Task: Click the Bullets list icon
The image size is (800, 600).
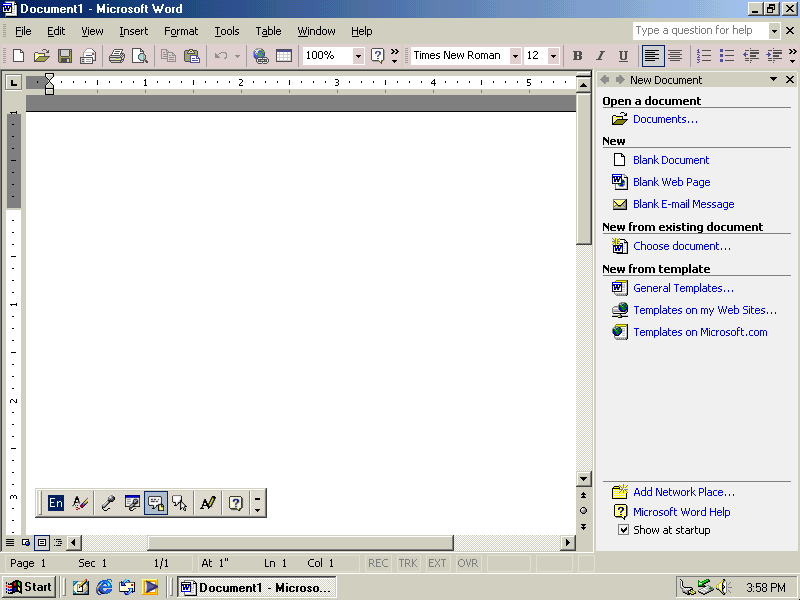Action: pyautogui.click(x=727, y=56)
